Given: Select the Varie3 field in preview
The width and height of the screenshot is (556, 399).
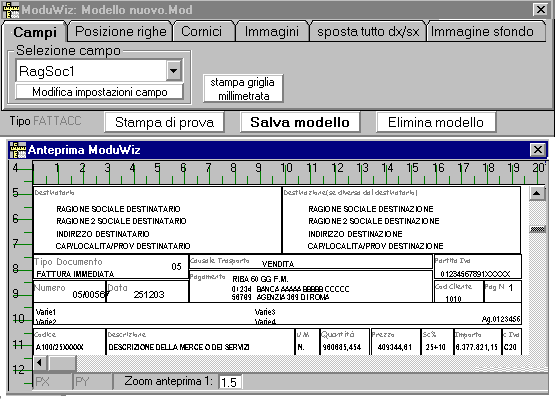Looking at the screenshot, I should [x=265, y=312].
